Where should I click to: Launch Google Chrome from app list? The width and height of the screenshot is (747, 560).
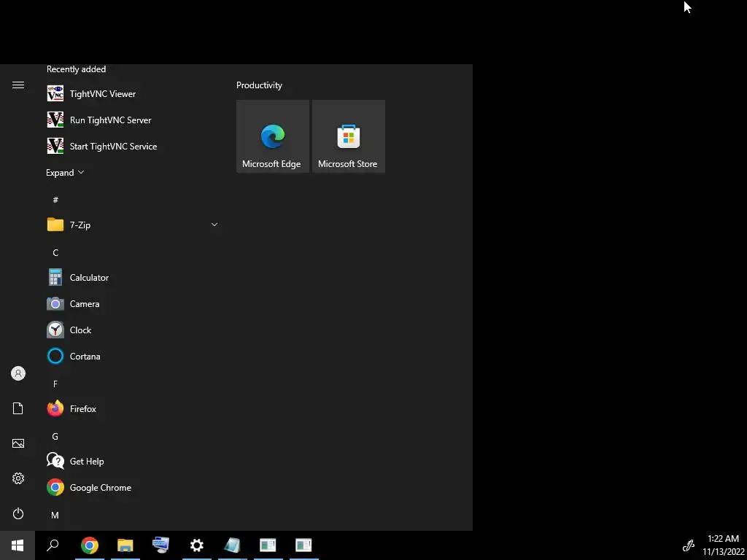133,488
